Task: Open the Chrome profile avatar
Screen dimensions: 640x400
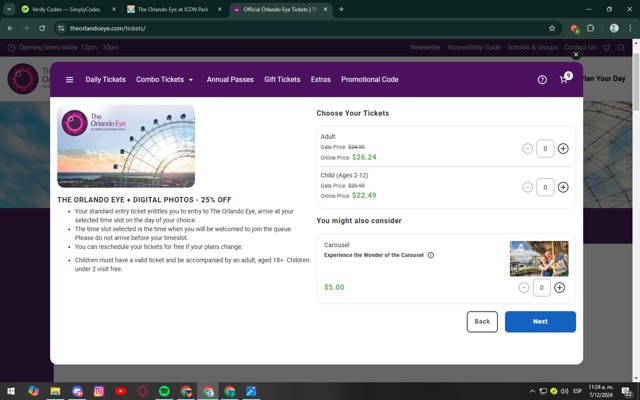Action: [614, 28]
